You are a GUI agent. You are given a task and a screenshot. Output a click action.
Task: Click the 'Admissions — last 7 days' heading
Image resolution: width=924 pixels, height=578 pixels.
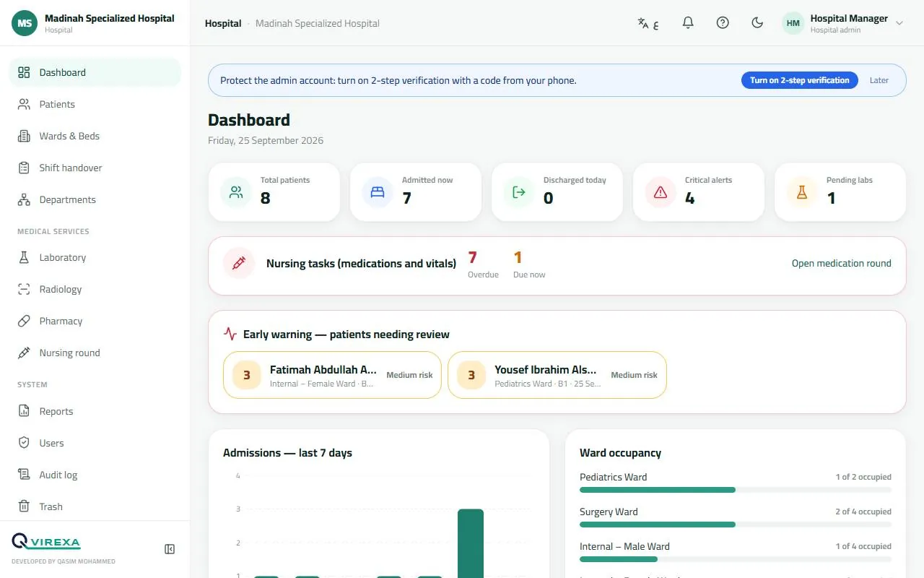point(287,453)
